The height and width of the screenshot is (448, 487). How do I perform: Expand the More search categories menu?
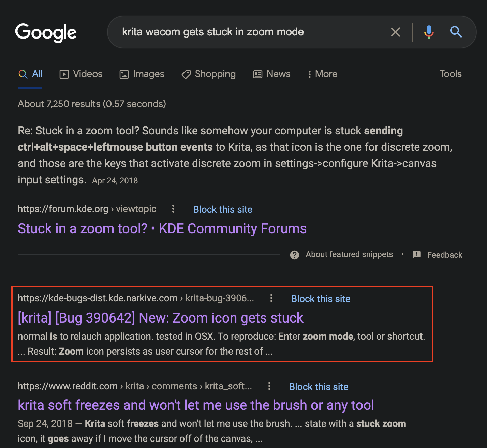pos(322,74)
